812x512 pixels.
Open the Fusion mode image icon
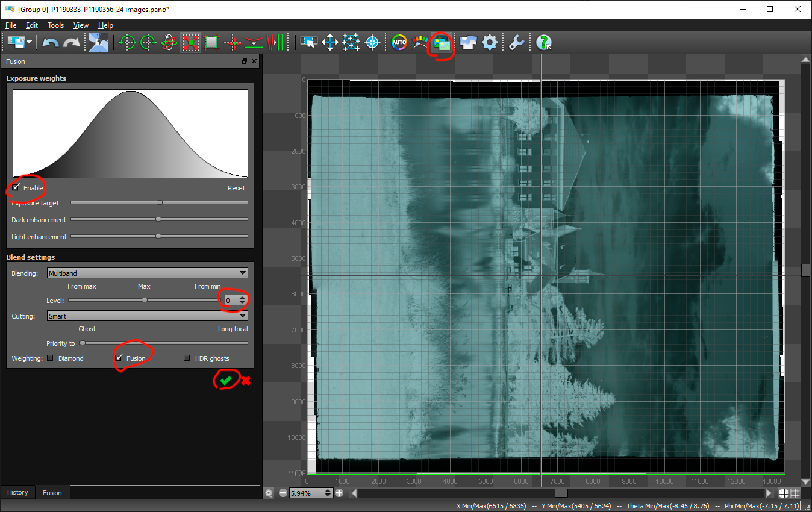click(x=443, y=42)
